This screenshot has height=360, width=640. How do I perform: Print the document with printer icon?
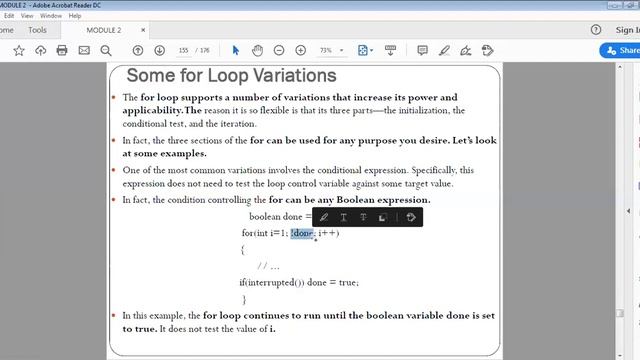pos(62,50)
